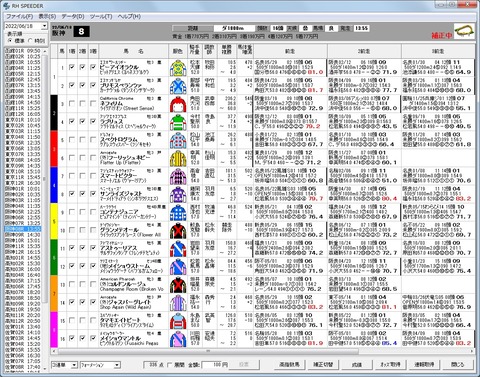
Task: Click the オッズ取得 button
Action: 390,365
